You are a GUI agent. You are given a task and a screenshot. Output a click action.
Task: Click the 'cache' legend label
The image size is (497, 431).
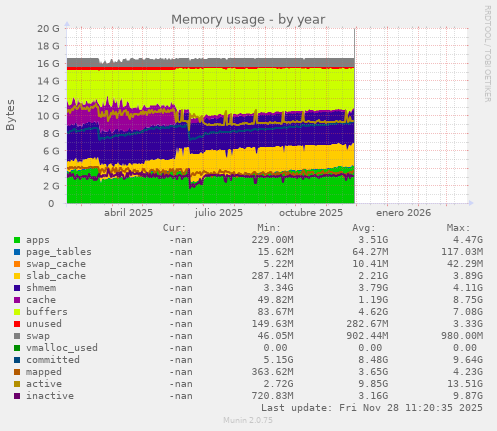[x=41, y=300]
